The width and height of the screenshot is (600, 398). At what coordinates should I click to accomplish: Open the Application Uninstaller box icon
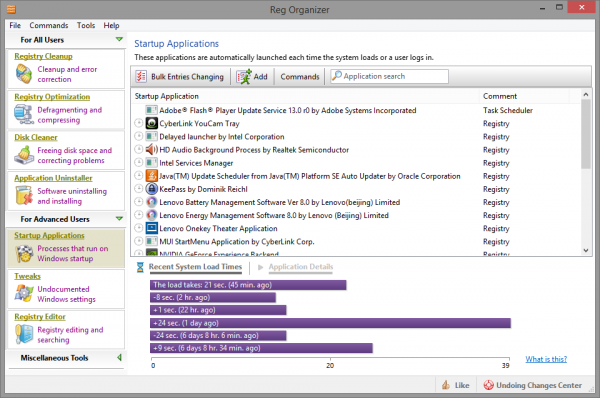(x=24, y=196)
